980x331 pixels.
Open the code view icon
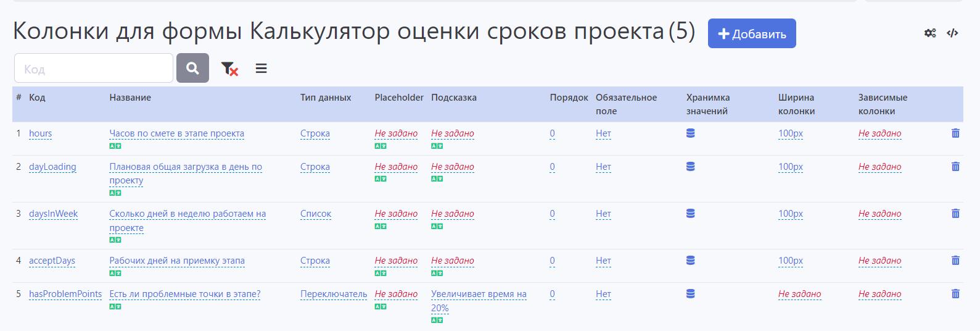coord(952,33)
